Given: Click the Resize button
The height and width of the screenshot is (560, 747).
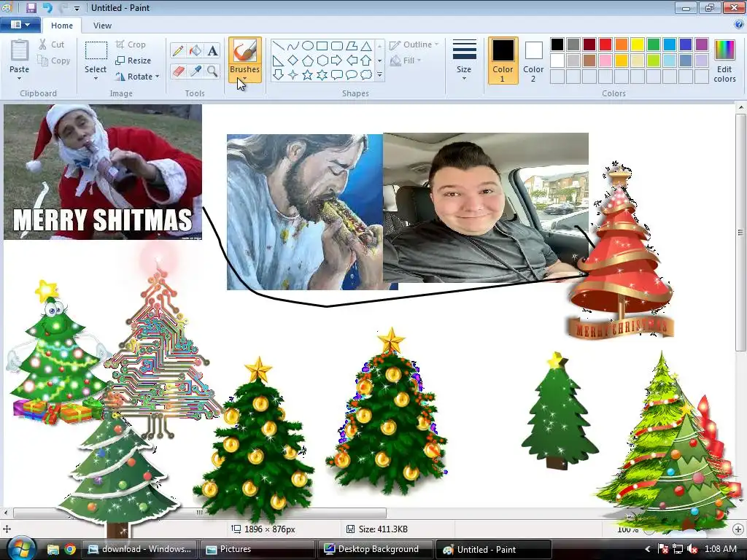Looking at the screenshot, I should coord(133,61).
